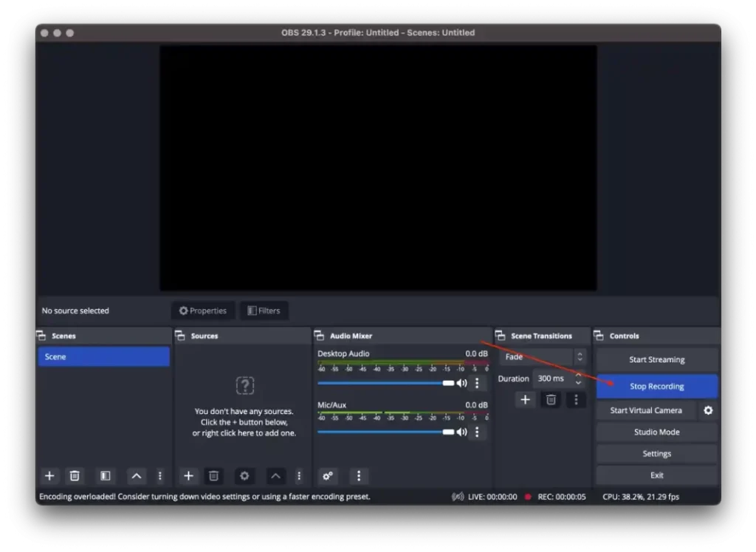This screenshot has height=552, width=756.
Task: Click Mic/Aux volume slider
Action: point(385,432)
